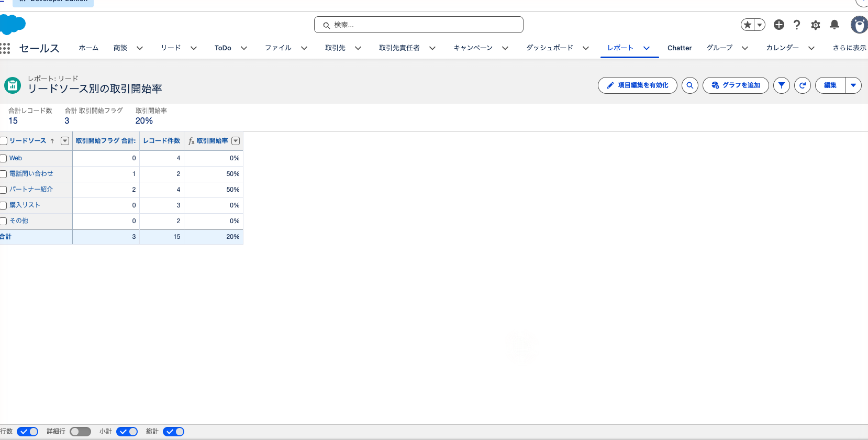The image size is (868, 440).
Task: Open the favorites list dropdown arrow
Action: 760,25
